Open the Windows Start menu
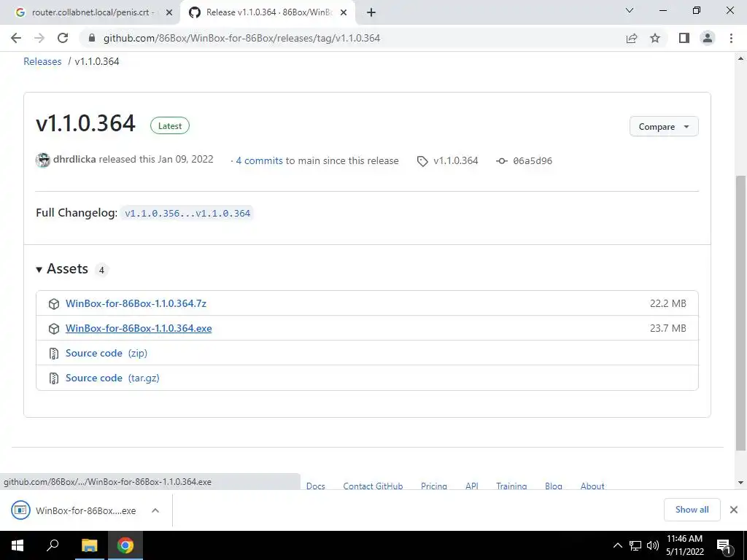747x560 pixels. [18, 545]
